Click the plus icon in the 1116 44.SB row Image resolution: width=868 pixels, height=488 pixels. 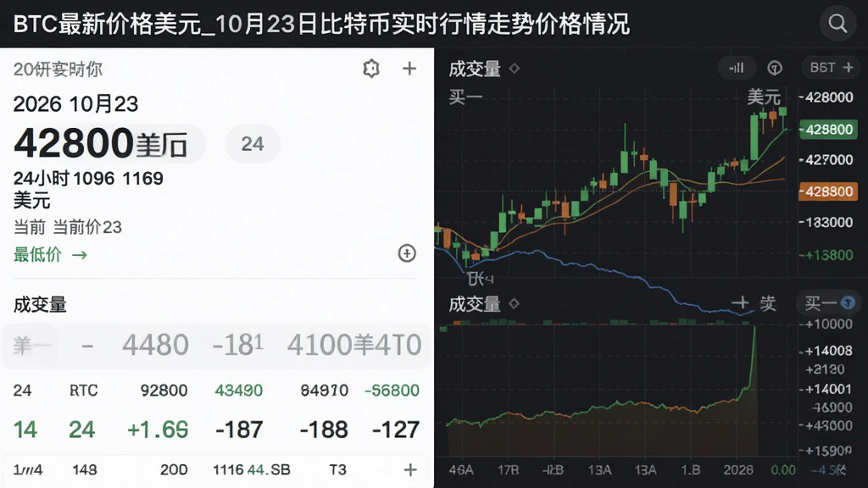coord(410,469)
